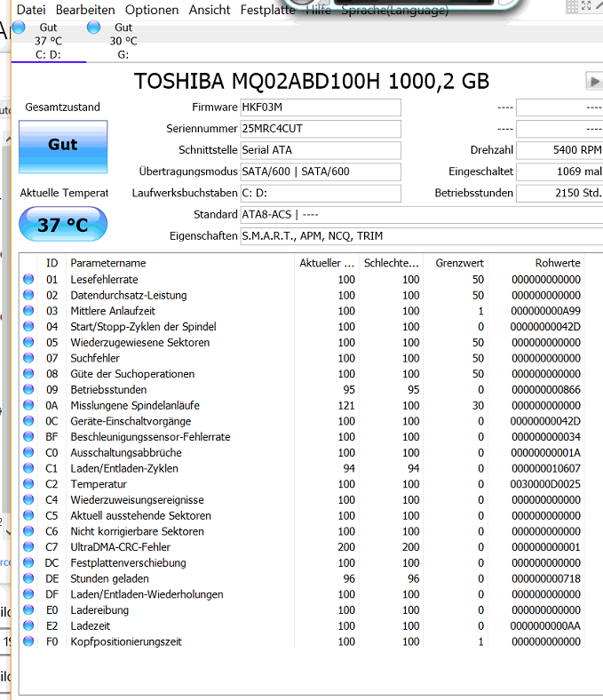
Task: Click the blue health dot above C: D:
Action: tap(19, 28)
